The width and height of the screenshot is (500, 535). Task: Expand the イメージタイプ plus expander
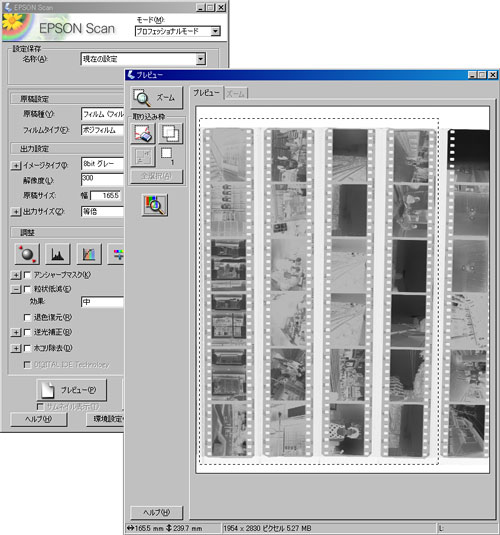[x=16, y=165]
